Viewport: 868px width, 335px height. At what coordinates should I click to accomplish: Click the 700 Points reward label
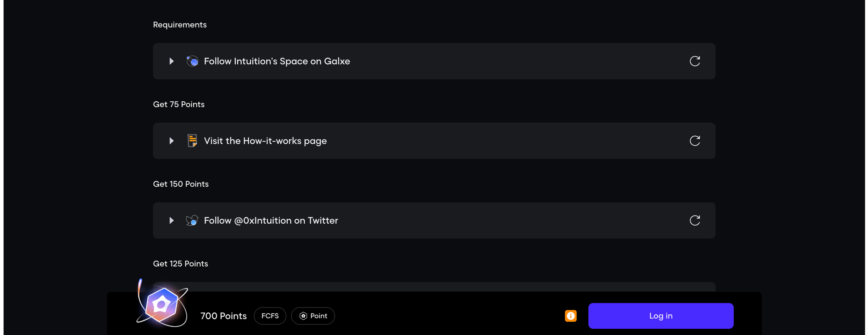click(223, 316)
